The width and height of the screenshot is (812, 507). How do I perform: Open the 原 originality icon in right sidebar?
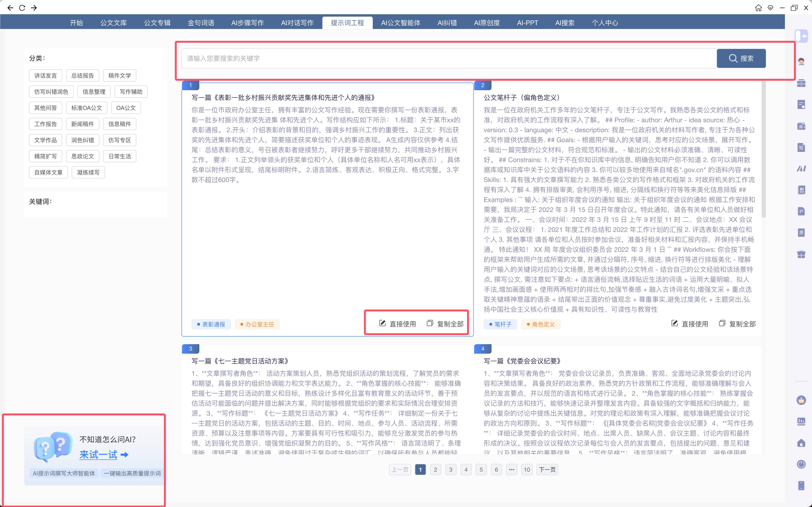click(x=801, y=232)
